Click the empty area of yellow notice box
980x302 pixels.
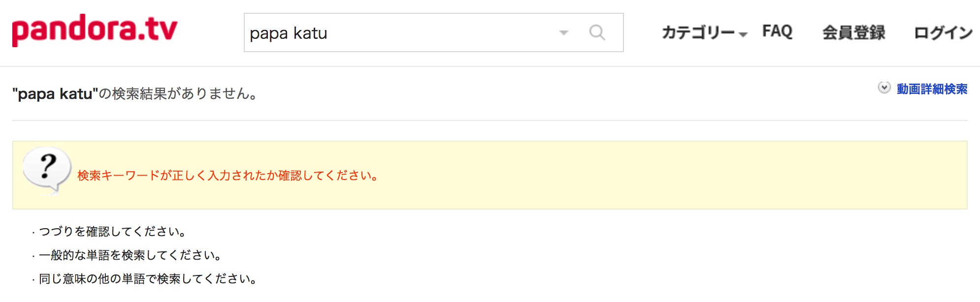670,175
